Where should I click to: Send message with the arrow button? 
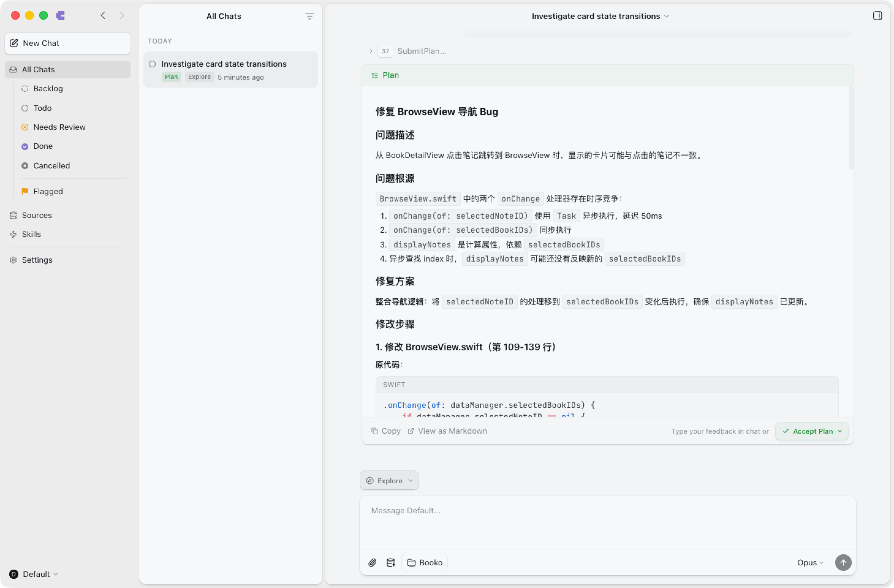(x=843, y=563)
